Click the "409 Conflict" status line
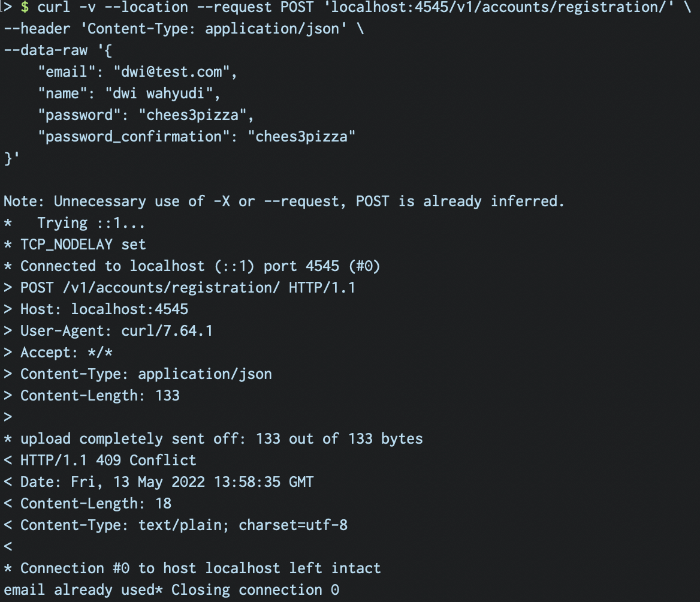The width and height of the screenshot is (700, 602). (x=108, y=461)
